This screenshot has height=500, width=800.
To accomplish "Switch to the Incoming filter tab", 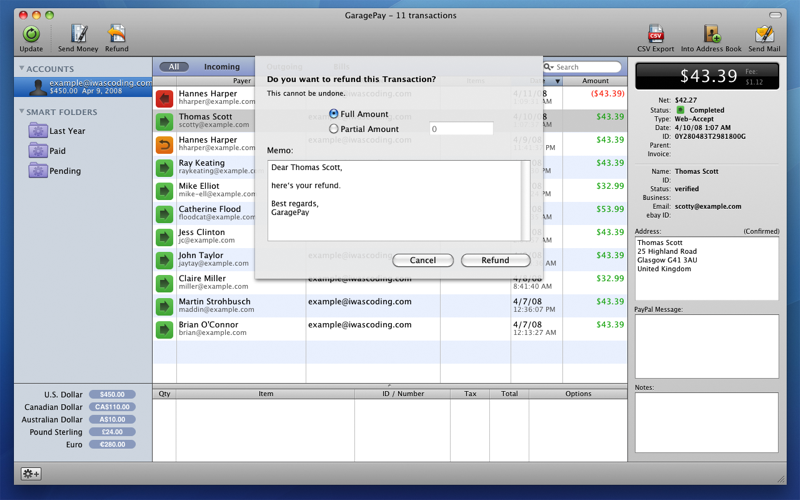I will point(221,67).
